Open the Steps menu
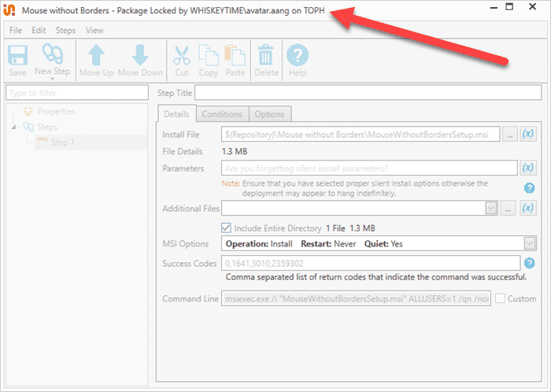 tap(65, 30)
